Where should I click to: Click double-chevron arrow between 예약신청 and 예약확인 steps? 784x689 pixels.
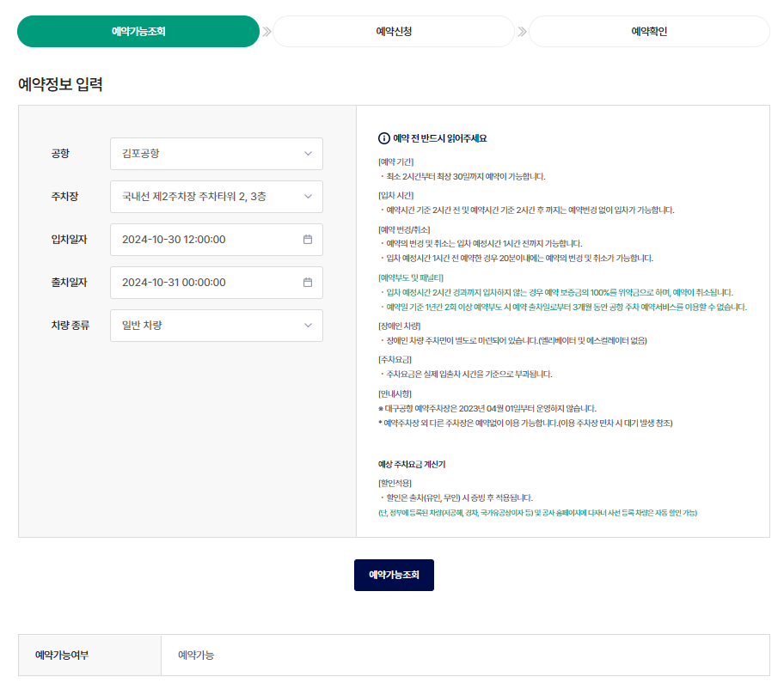pos(522,32)
